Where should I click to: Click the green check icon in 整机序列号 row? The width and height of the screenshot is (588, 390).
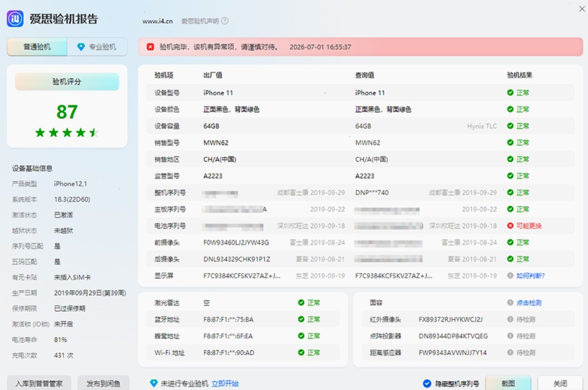510,193
